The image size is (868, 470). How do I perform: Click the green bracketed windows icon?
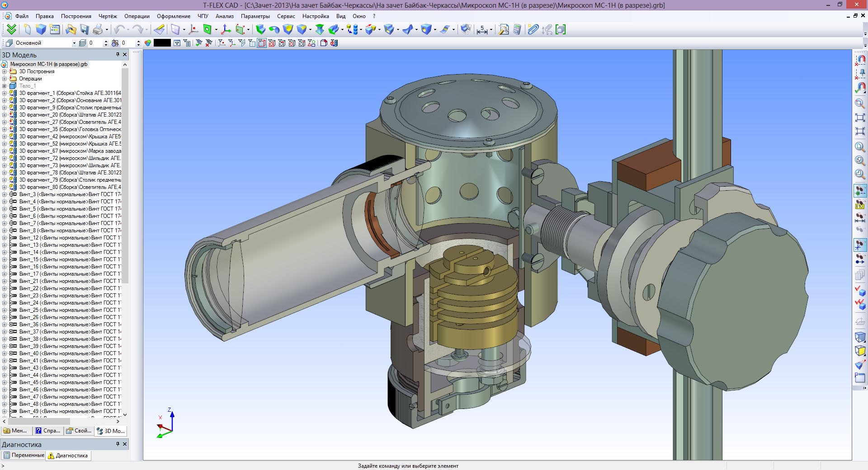click(561, 29)
